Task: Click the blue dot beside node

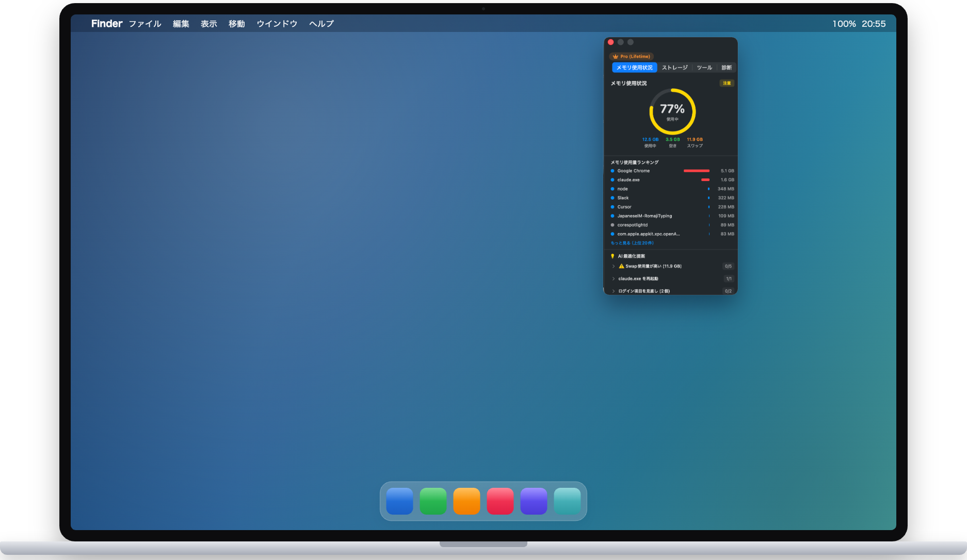Action: coord(613,189)
